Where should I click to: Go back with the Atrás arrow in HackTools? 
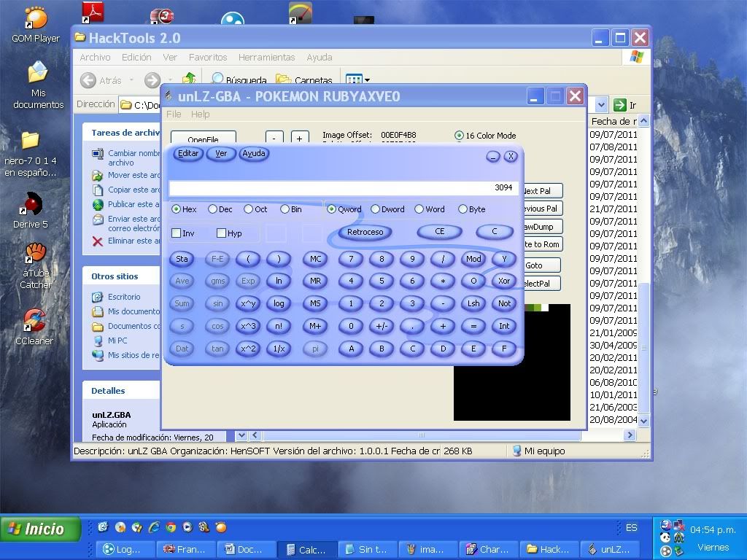click(x=88, y=80)
